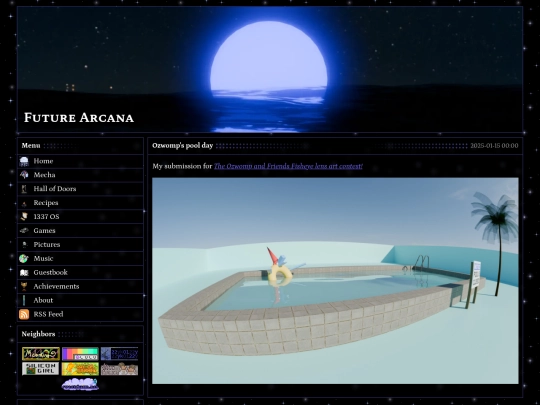Open the Pictures page
This screenshot has height=405, width=540.
pyautogui.click(x=47, y=245)
